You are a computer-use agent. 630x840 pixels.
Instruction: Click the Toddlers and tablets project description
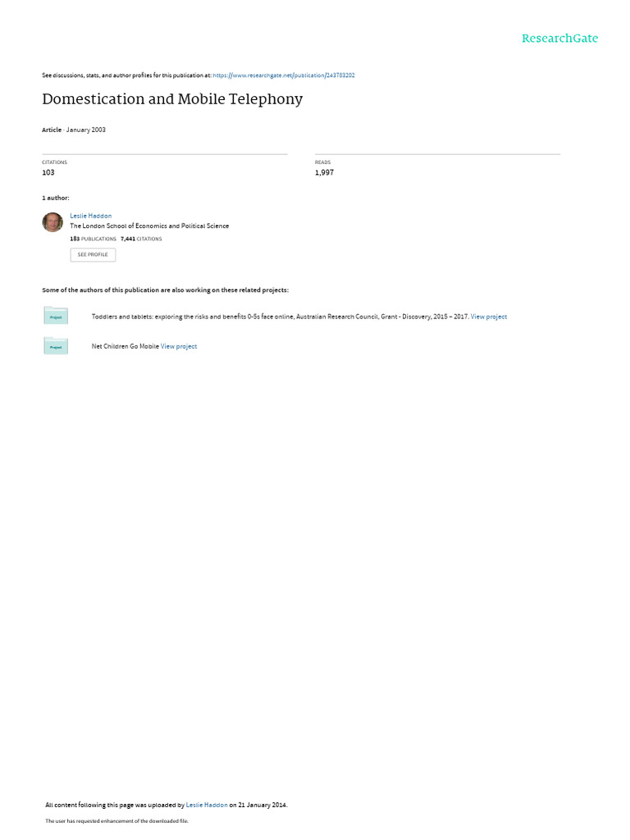281,317
